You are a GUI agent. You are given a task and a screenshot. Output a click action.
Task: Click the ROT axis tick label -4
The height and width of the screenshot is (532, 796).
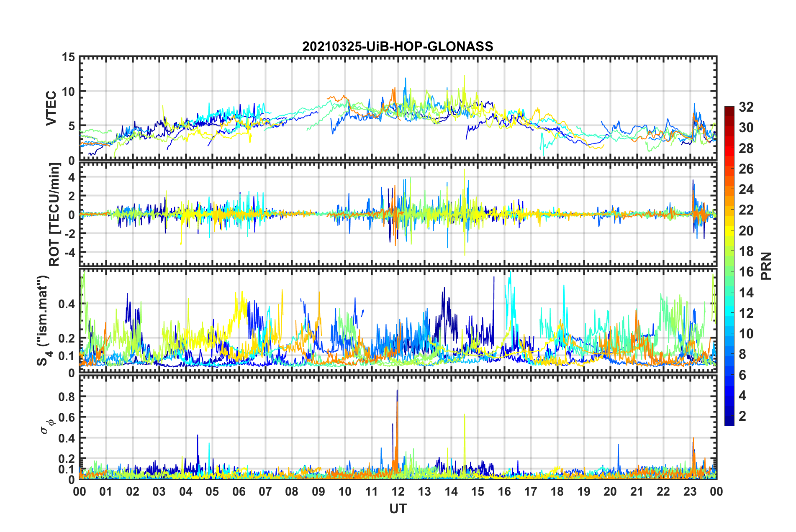pyautogui.click(x=69, y=252)
